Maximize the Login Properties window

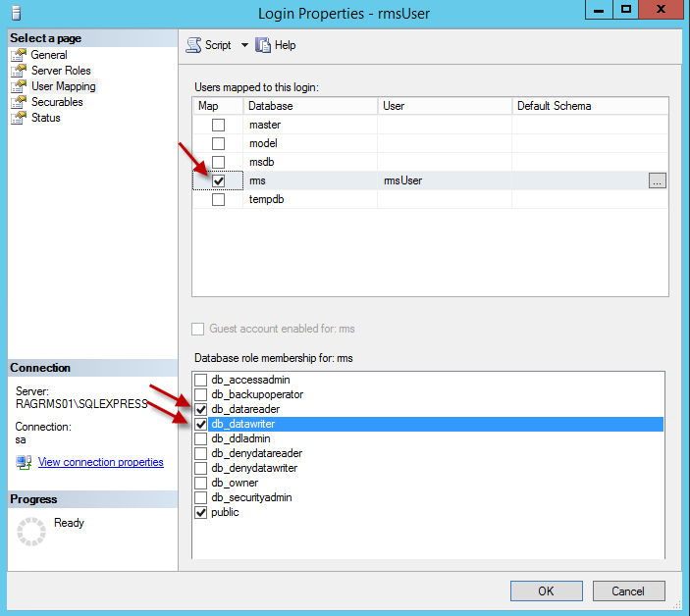pyautogui.click(x=625, y=10)
